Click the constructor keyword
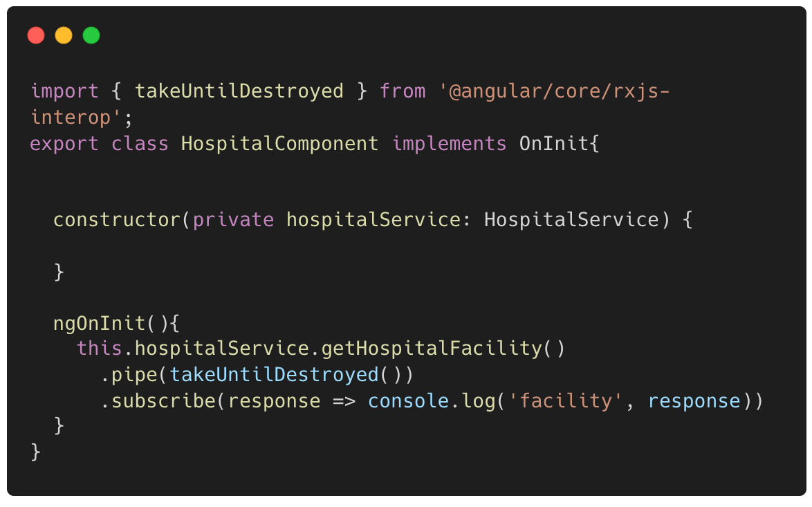This screenshot has width=812, height=507. coord(116,220)
